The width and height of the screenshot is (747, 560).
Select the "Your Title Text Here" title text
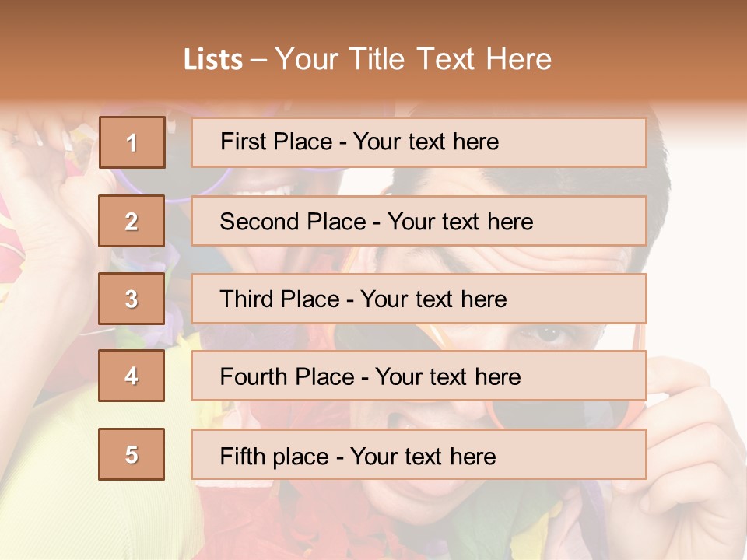coord(413,59)
